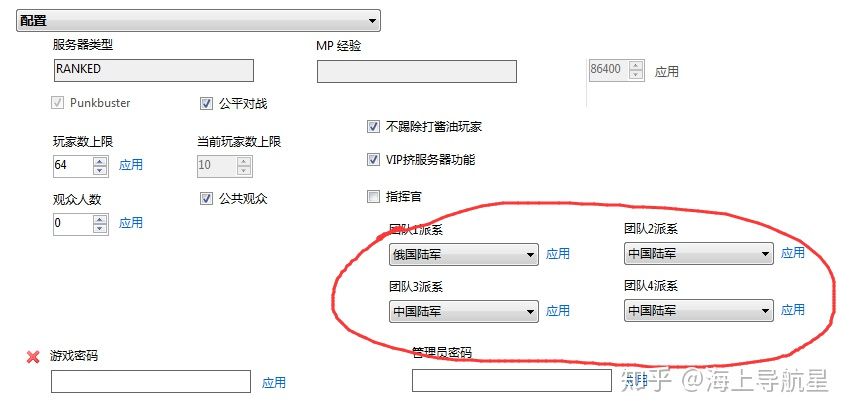Enable the 指挥官 checkbox

click(x=373, y=196)
